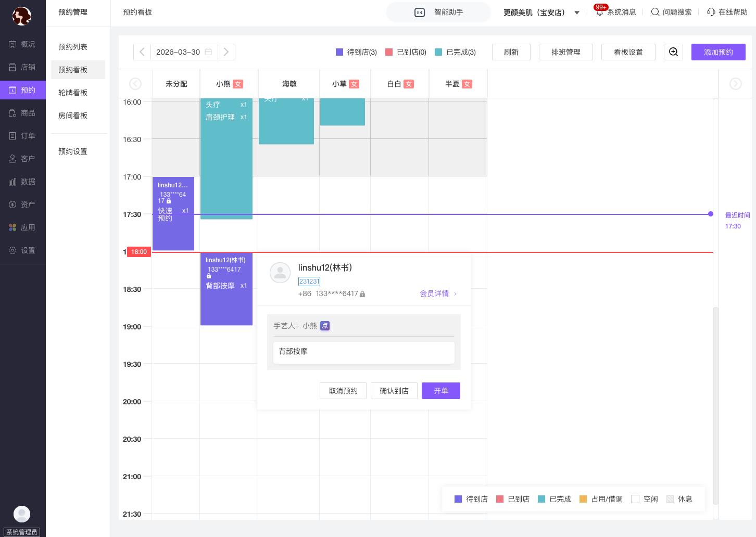The height and width of the screenshot is (537, 756).
Task: Click the 智能助手 robot icon
Action: pos(420,12)
